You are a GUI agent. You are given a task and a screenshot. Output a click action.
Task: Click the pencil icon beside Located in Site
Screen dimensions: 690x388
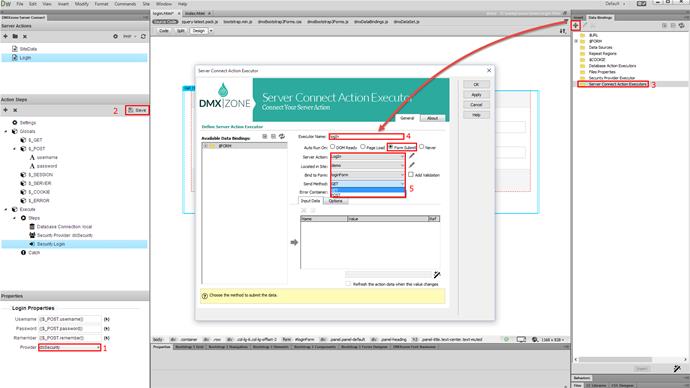pos(411,165)
